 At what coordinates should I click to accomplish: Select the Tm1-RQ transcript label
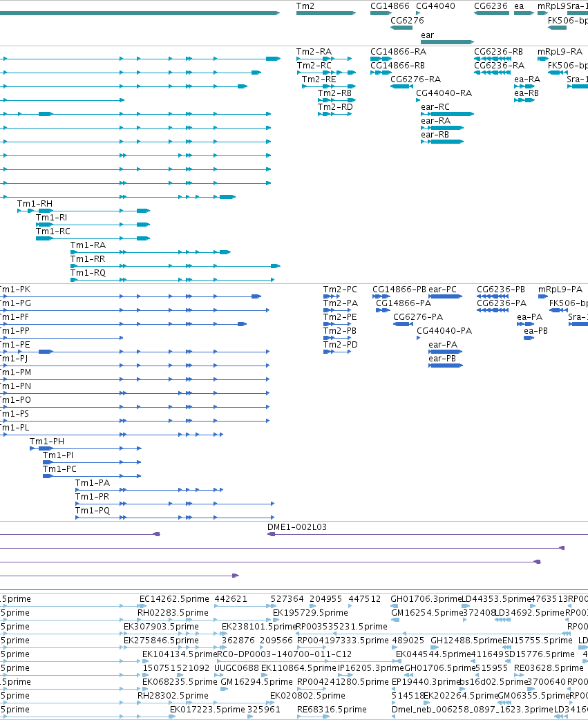(x=88, y=273)
